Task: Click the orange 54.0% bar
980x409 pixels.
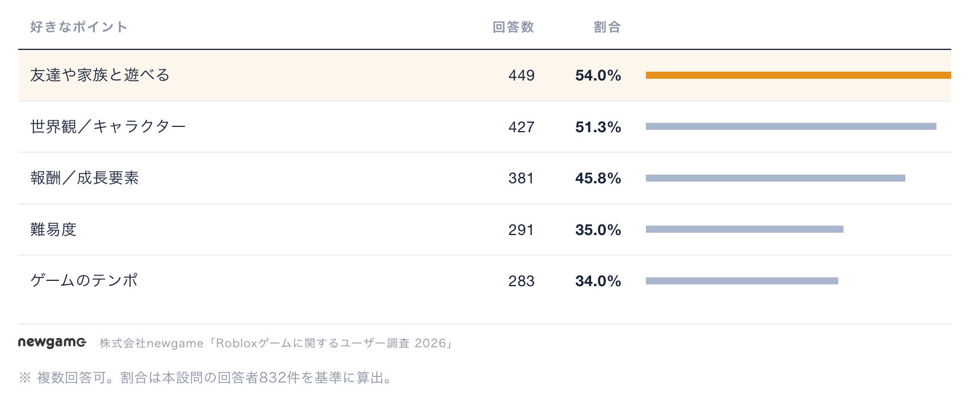Action: click(798, 75)
